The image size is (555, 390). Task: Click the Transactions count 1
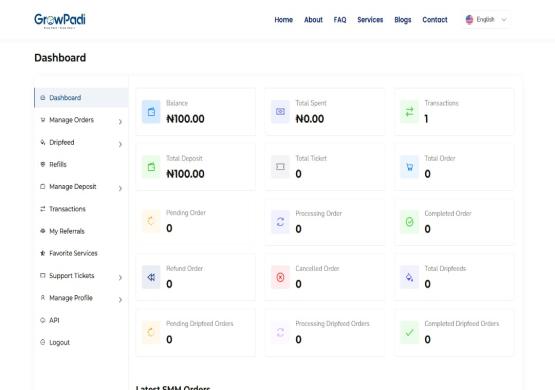coord(427,119)
